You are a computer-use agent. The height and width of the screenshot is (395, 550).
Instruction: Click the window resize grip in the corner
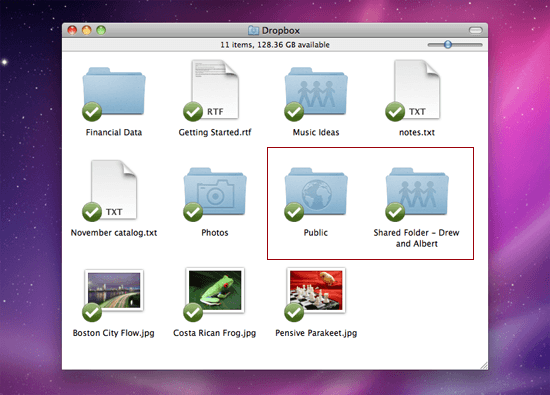(484, 366)
